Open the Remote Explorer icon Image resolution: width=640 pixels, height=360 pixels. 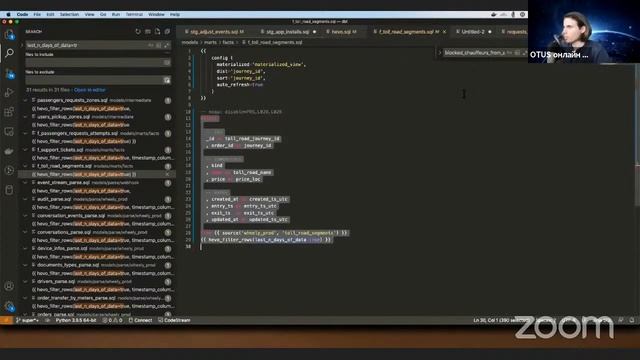[9, 131]
